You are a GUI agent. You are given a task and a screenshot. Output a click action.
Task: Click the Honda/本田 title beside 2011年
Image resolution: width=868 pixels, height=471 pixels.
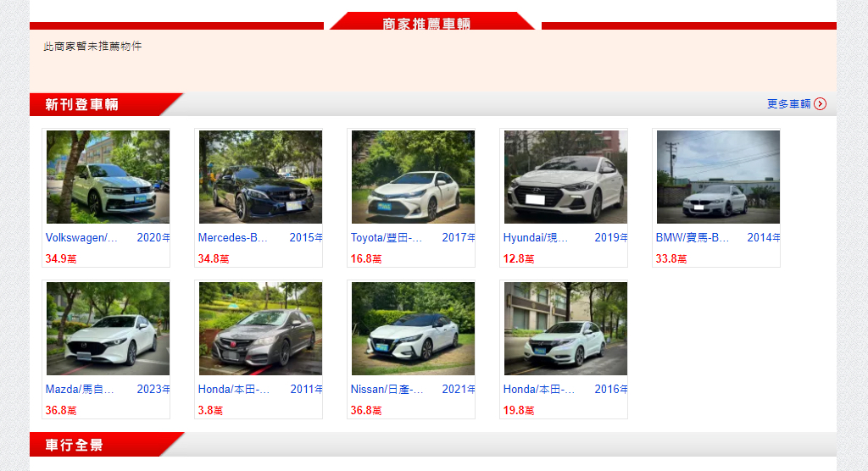click(x=234, y=389)
